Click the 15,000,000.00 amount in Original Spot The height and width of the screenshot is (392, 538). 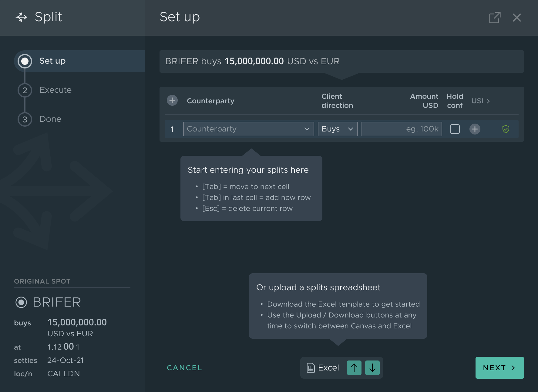[77, 322]
